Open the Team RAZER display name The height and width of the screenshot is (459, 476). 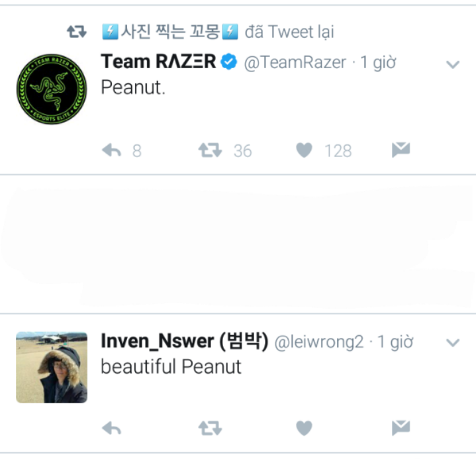coord(158,62)
